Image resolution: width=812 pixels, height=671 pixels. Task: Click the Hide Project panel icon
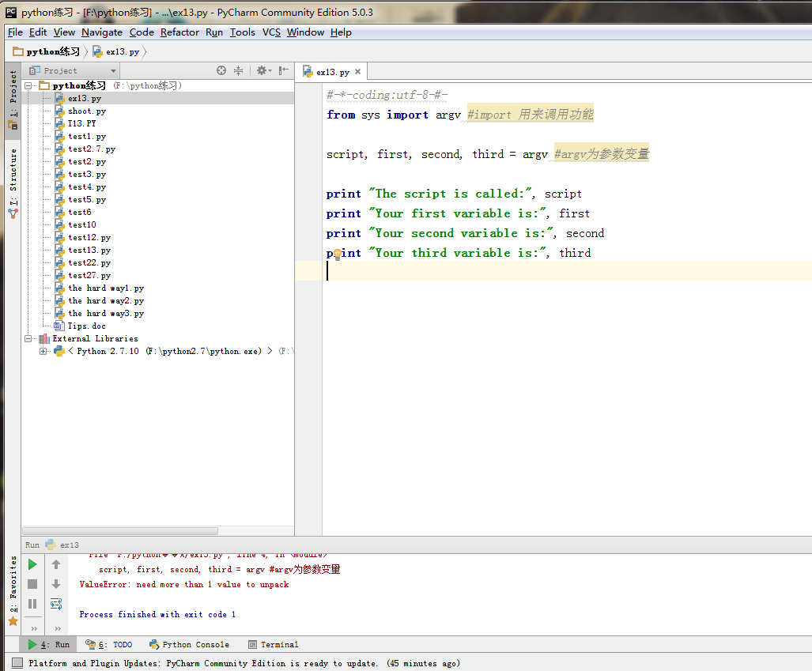[283, 70]
